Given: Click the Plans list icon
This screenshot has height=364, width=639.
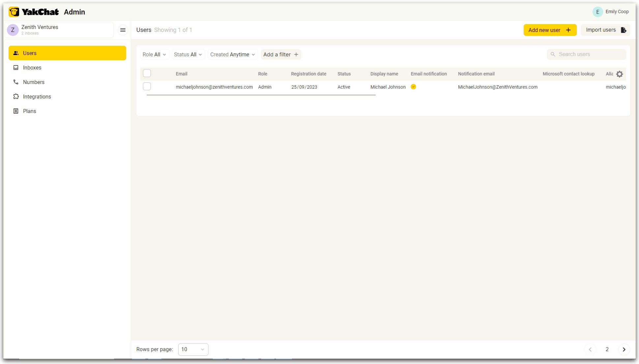Looking at the screenshot, I should click(16, 111).
